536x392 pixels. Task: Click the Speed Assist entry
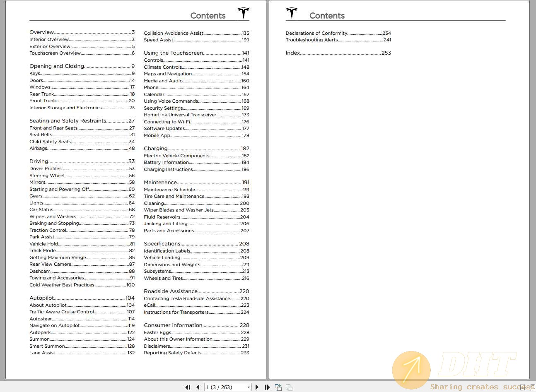(196, 40)
